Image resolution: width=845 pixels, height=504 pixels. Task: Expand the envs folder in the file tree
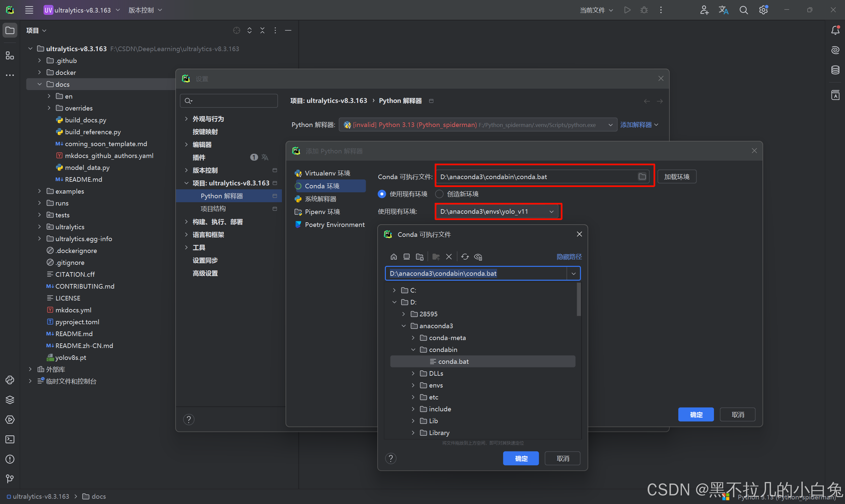pyautogui.click(x=413, y=385)
